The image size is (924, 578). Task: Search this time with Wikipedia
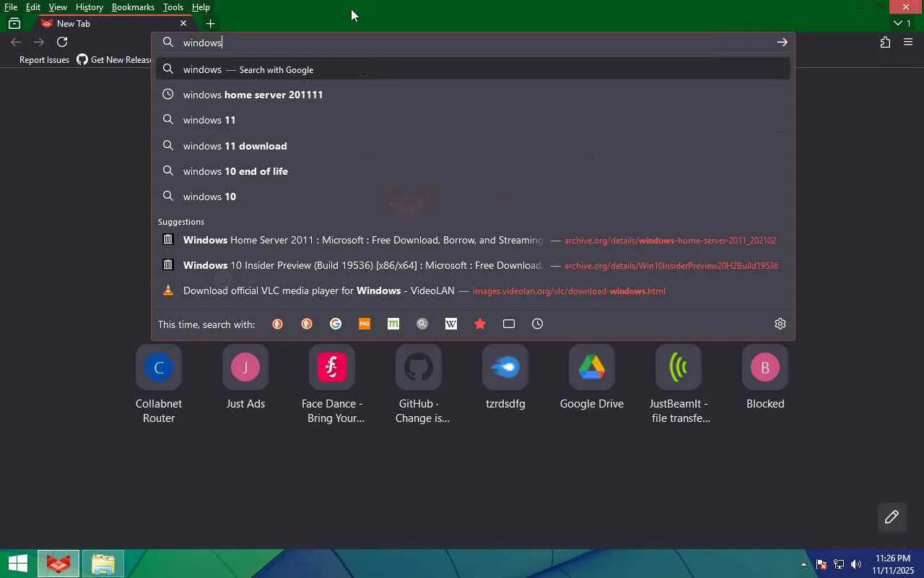[x=451, y=324]
